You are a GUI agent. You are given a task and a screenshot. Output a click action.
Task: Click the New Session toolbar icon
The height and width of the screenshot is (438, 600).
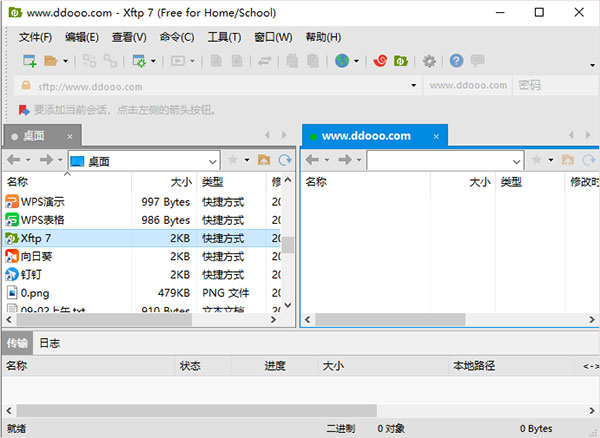tap(29, 61)
